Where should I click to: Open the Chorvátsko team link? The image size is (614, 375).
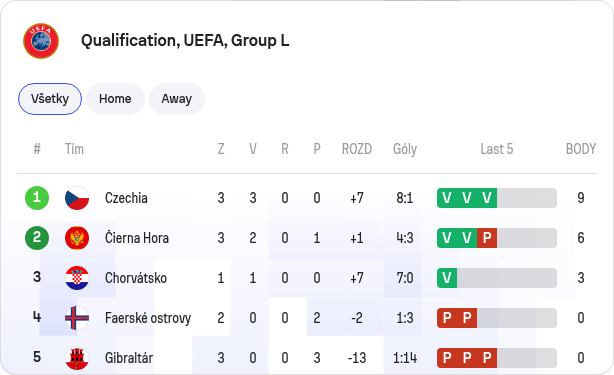[x=136, y=278]
